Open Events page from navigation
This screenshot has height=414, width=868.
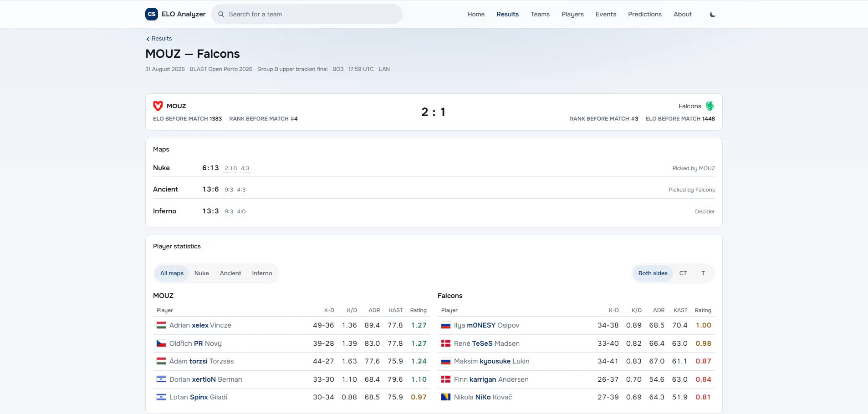[x=606, y=14]
